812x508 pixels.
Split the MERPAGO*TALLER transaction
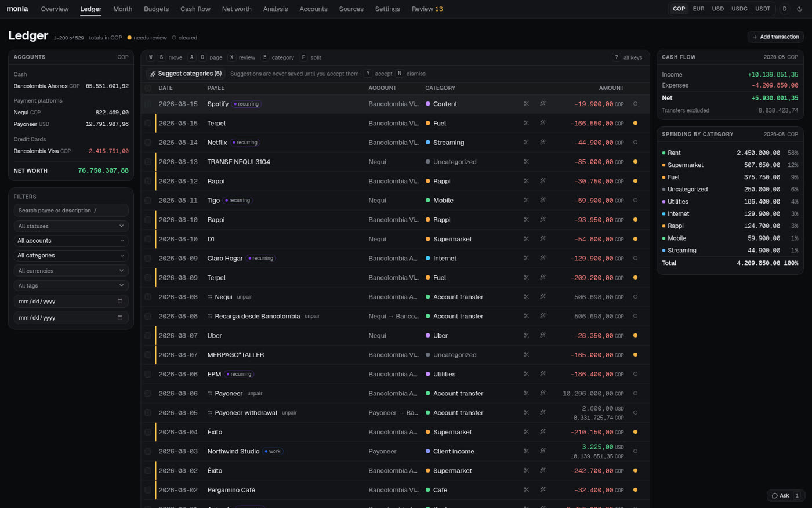[x=527, y=355]
